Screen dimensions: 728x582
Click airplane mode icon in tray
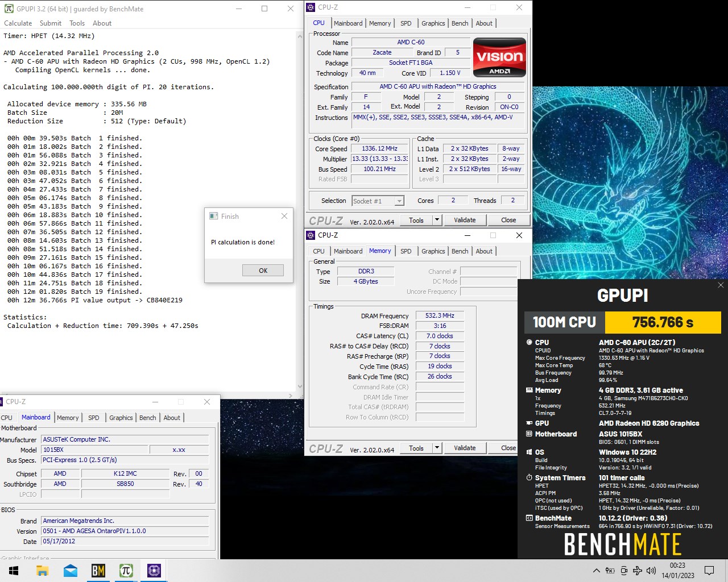638,571
